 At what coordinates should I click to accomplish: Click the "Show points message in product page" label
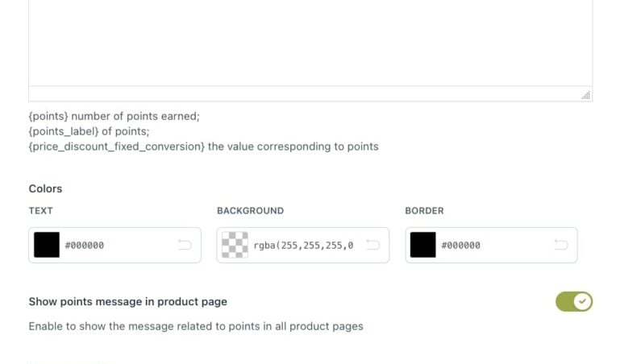[x=127, y=302]
